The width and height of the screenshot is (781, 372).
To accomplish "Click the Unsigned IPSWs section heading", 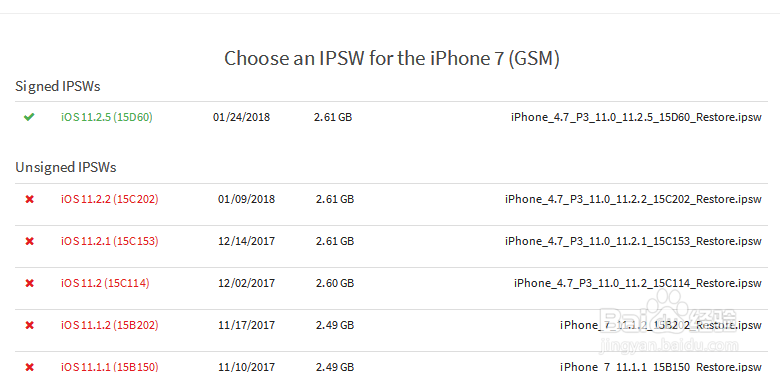I will [x=66, y=167].
